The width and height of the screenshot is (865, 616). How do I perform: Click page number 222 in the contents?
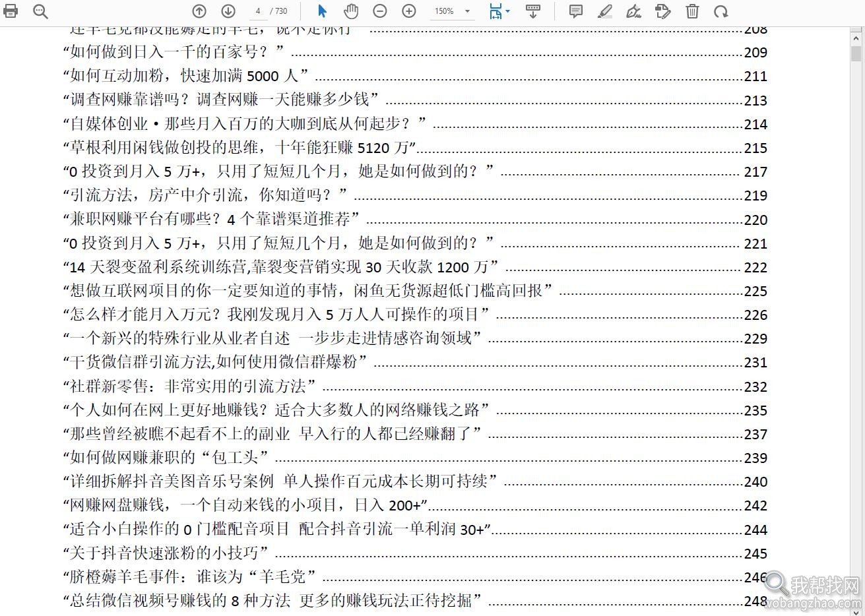pyautogui.click(x=755, y=267)
